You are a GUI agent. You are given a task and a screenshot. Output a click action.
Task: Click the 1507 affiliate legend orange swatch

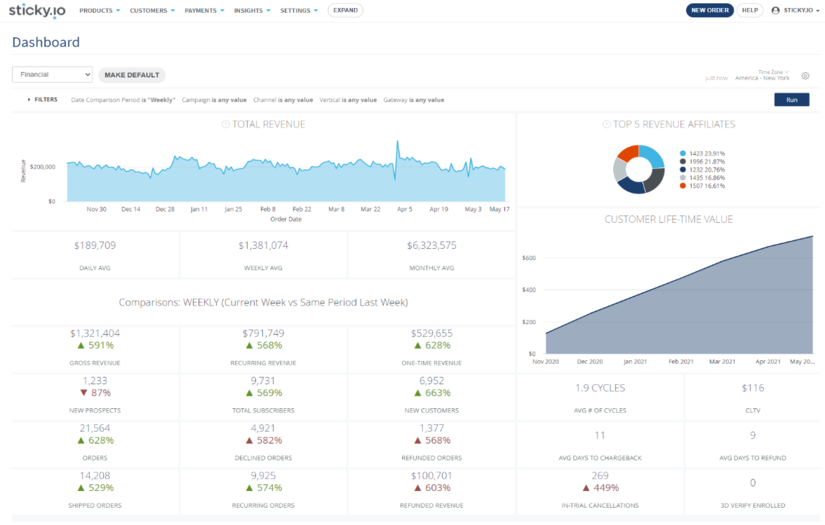click(x=682, y=186)
